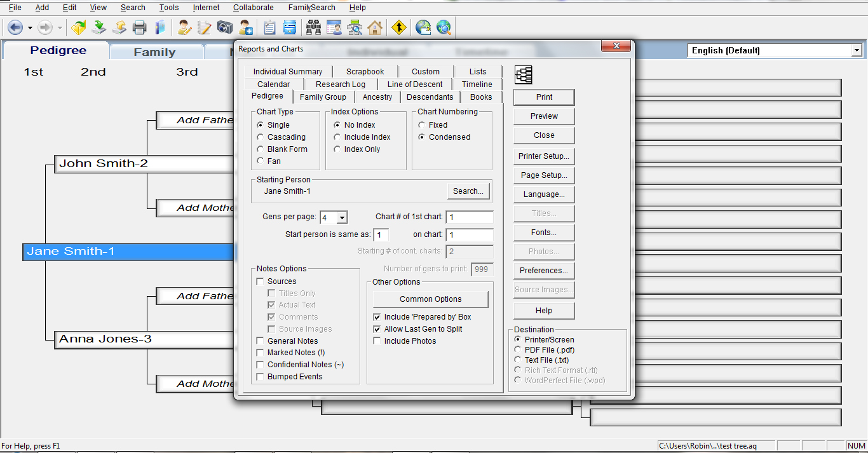Open Common Options settings
The image size is (868, 453).
point(430,299)
